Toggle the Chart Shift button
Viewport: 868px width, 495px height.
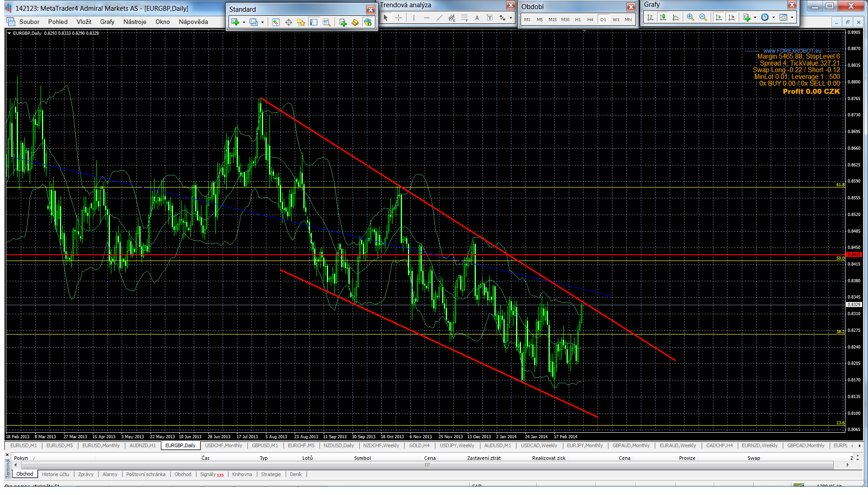coord(731,18)
